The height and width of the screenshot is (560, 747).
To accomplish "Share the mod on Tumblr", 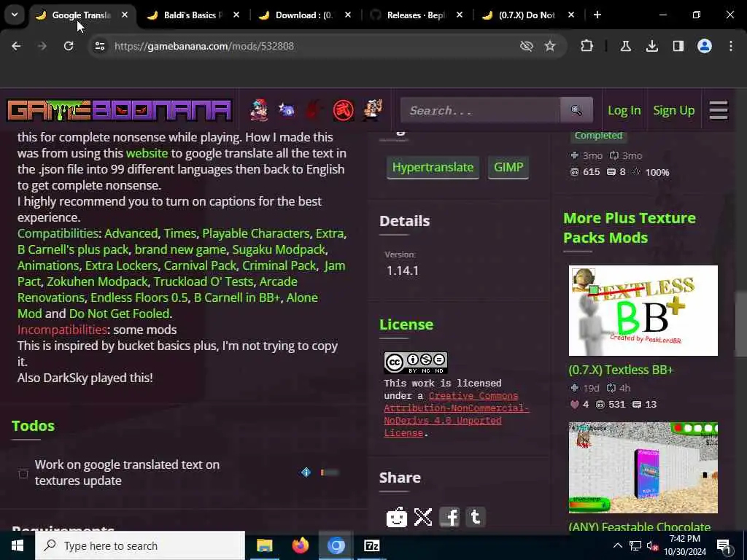I will [x=475, y=517].
